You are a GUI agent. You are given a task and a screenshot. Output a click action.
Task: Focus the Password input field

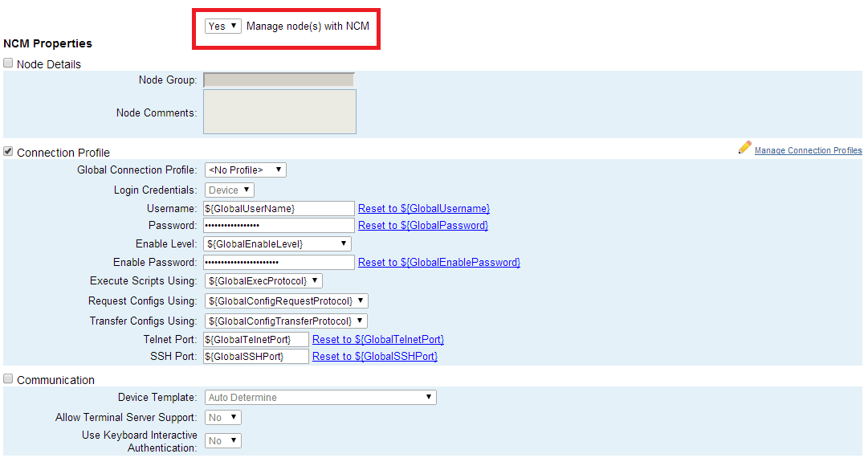pyautogui.click(x=279, y=226)
